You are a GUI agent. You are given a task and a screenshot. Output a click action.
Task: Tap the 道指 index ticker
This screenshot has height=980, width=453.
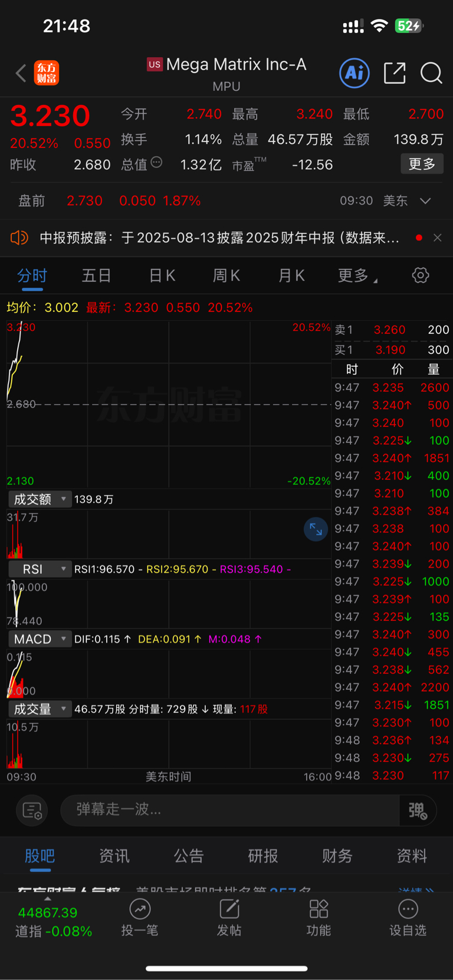point(53,922)
